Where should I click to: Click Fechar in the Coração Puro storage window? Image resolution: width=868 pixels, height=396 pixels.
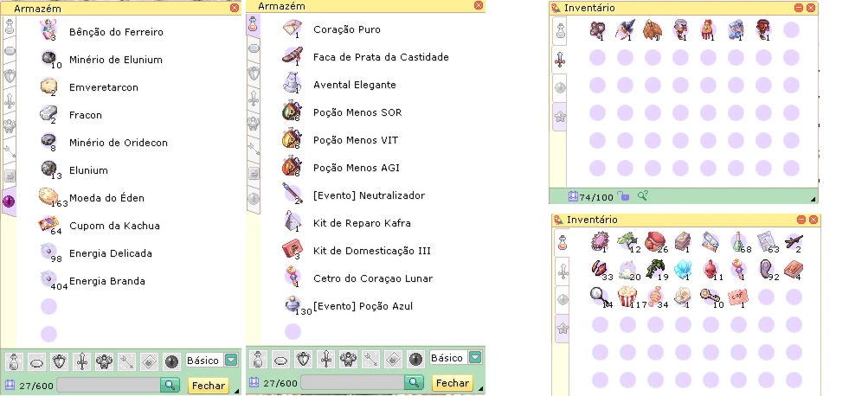point(453,383)
